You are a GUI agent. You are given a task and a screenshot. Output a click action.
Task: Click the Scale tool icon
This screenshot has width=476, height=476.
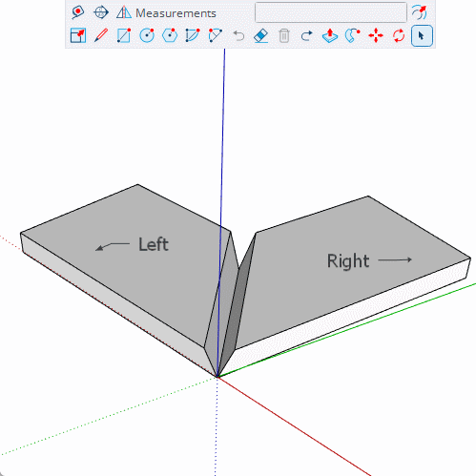78,35
